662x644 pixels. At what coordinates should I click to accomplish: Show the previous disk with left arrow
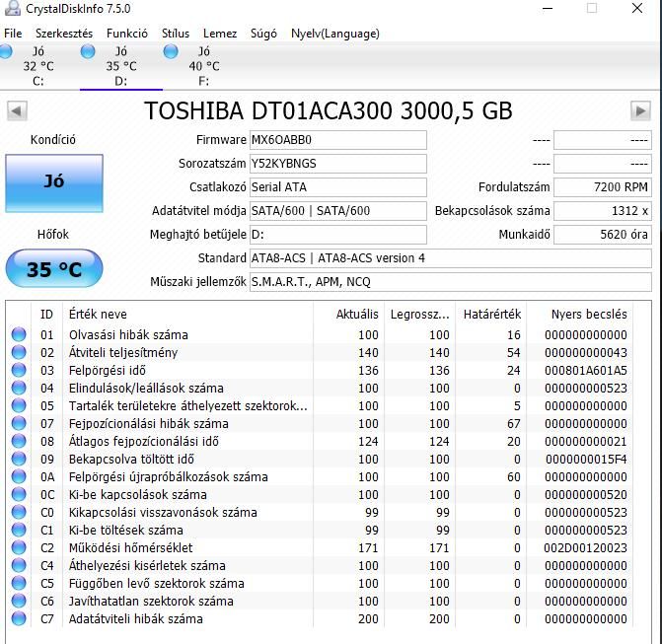(17, 111)
